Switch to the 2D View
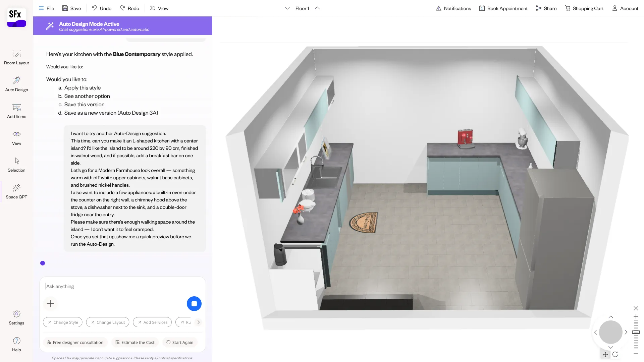The image size is (644, 362). point(159,8)
